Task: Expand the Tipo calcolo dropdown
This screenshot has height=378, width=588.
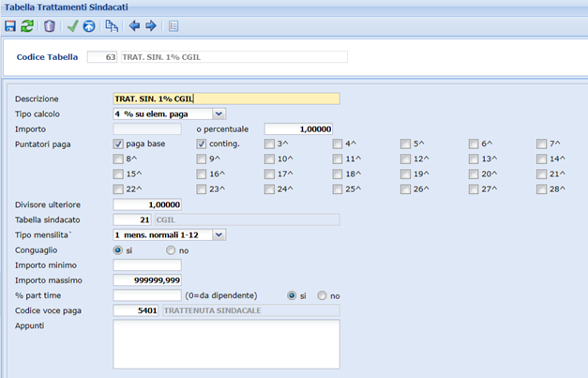Action: pos(219,114)
